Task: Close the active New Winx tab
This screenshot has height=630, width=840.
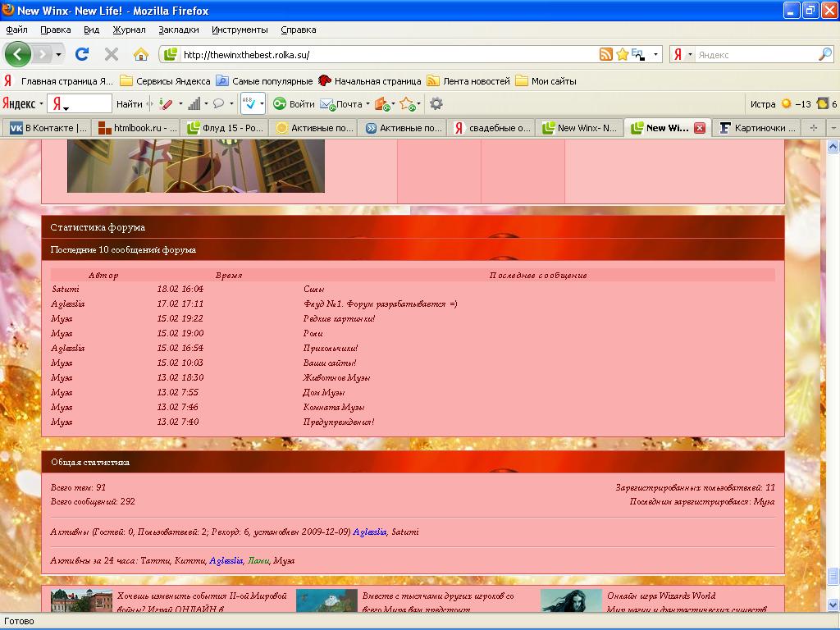Action: 700,128
